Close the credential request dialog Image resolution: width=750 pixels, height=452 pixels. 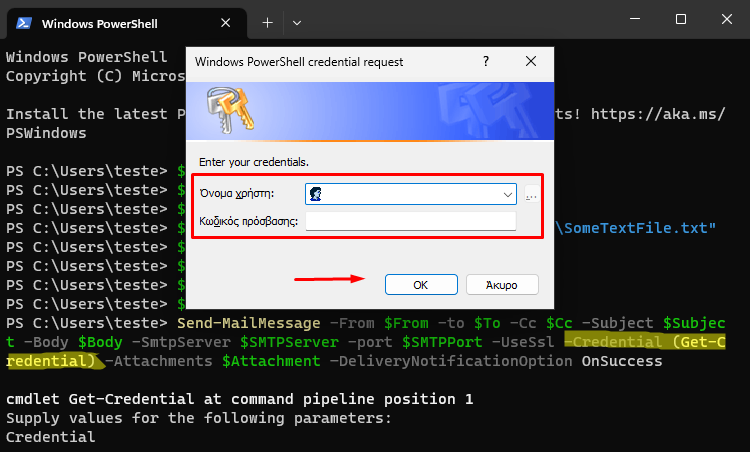click(531, 61)
